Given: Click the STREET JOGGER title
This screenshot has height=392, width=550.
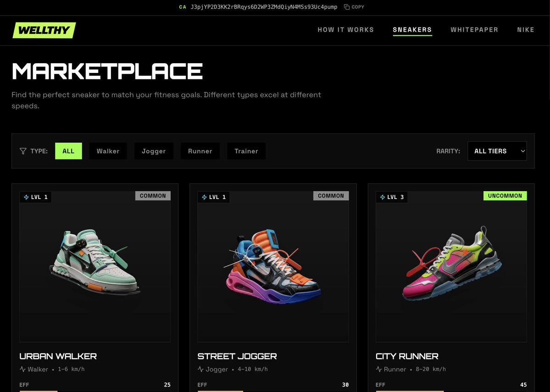Looking at the screenshot, I should pyautogui.click(x=237, y=356).
